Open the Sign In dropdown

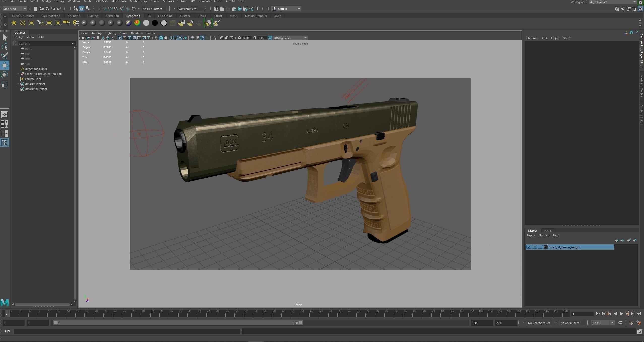[x=286, y=9]
